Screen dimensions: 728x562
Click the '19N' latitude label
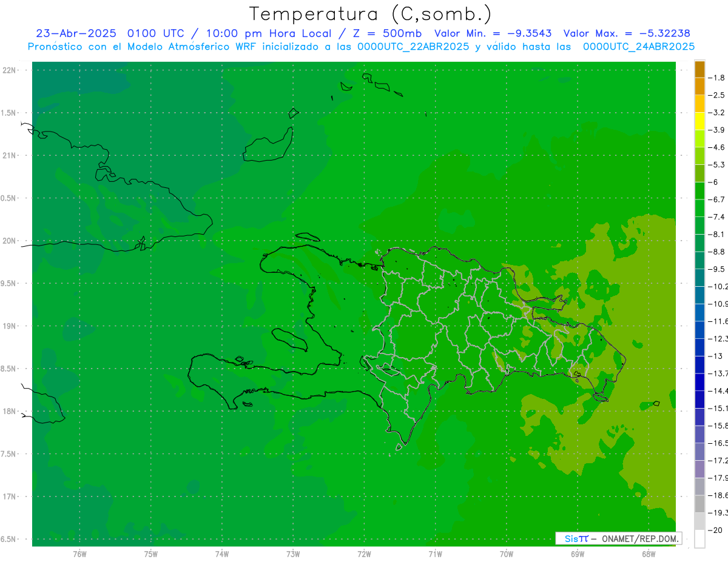(9, 326)
